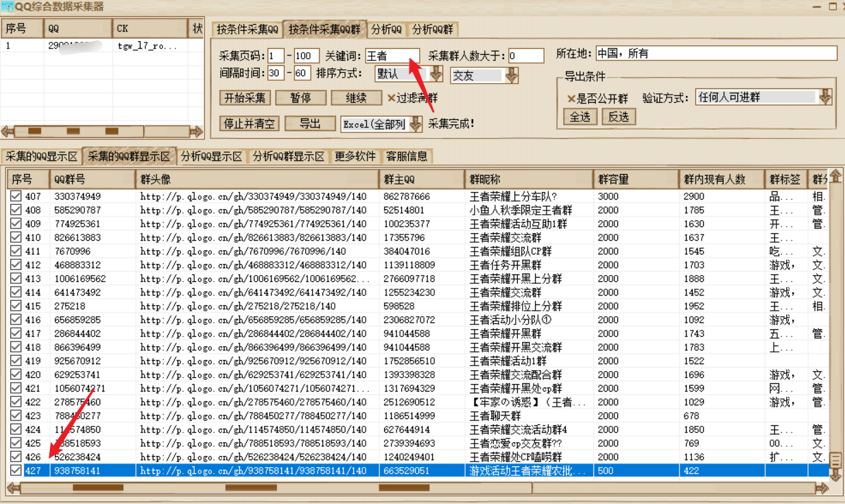Toggle the 是否公开群 checkbox

571,98
